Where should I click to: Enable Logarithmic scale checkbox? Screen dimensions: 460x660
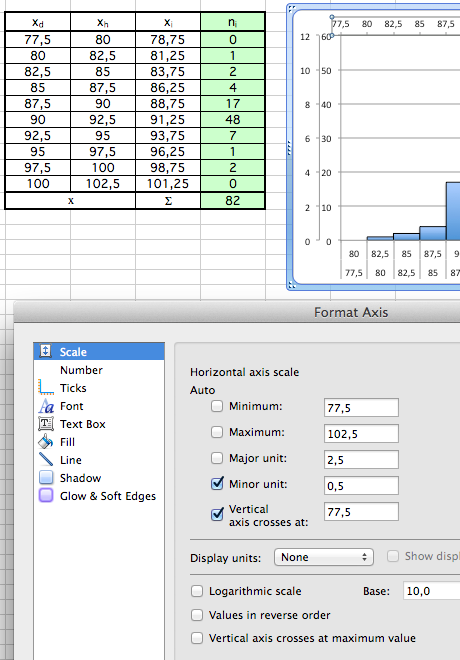(197, 591)
